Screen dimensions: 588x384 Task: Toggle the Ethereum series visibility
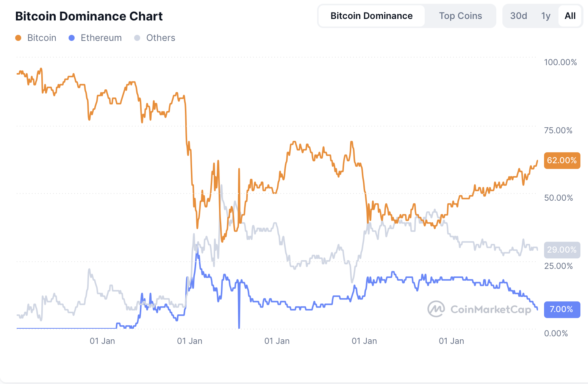click(x=101, y=37)
